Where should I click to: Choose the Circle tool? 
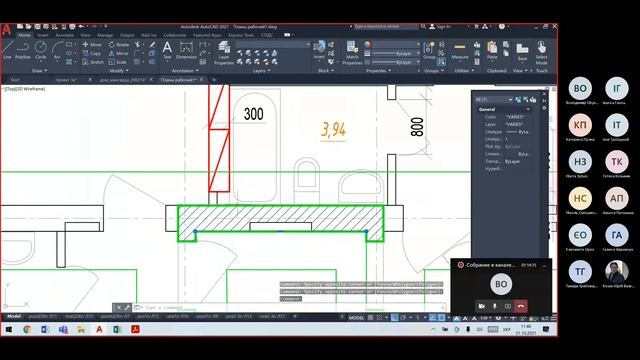40,51
